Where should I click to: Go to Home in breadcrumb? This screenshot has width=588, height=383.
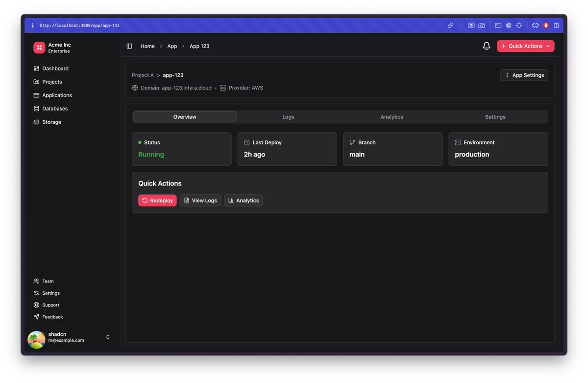[147, 46]
